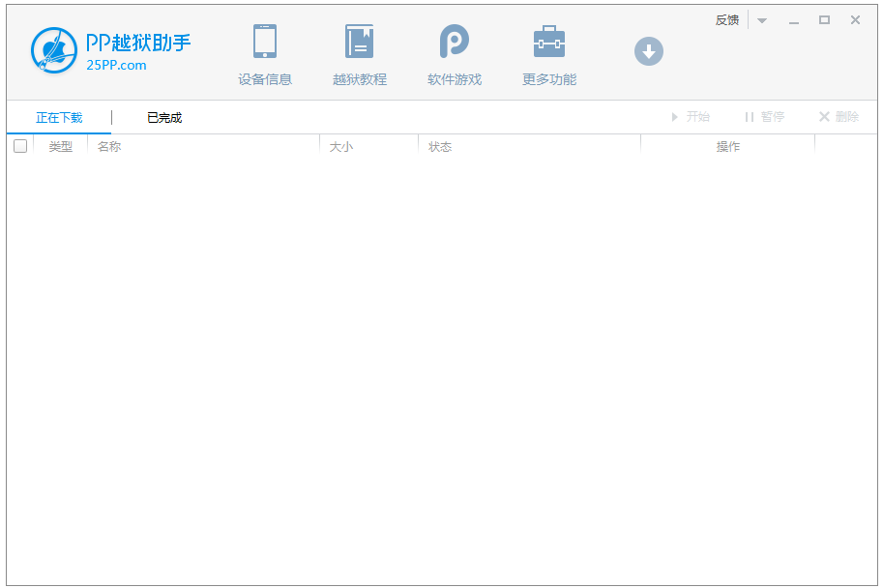The image size is (883, 588).
Task: Toggle the select-all checkbox in header
Action: [x=20, y=146]
